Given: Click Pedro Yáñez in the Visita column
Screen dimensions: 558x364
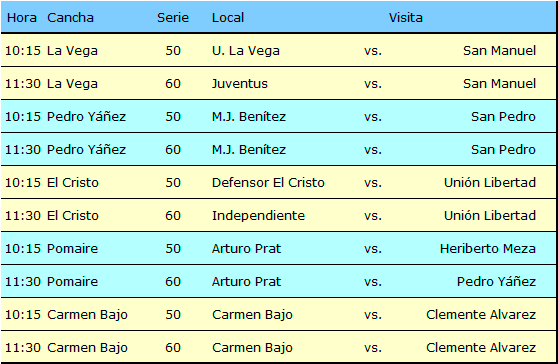Looking at the screenshot, I should 496,281.
